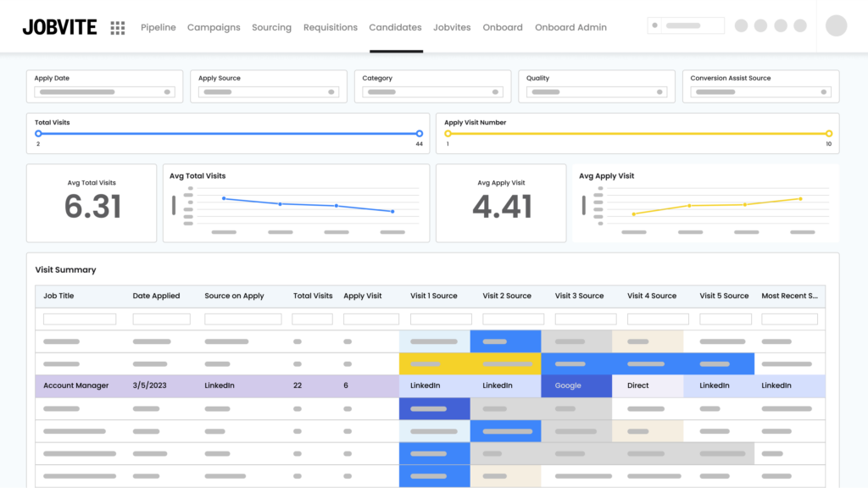Open the Category filter dropdown
Screen dimensions: 868x488
pos(432,91)
